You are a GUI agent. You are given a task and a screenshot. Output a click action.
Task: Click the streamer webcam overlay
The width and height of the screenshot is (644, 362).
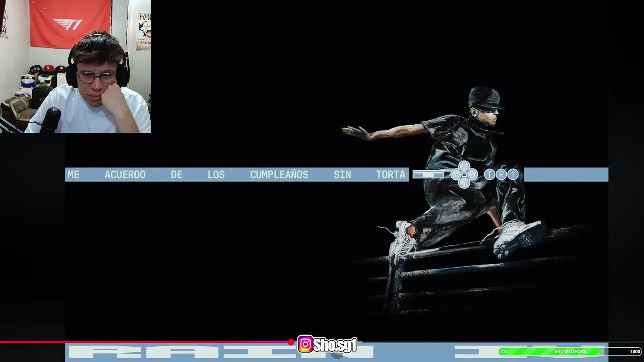pos(75,66)
